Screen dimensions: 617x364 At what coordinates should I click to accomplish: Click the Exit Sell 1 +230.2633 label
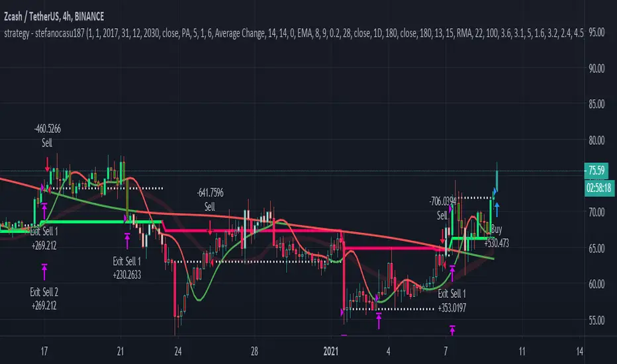tap(126, 268)
